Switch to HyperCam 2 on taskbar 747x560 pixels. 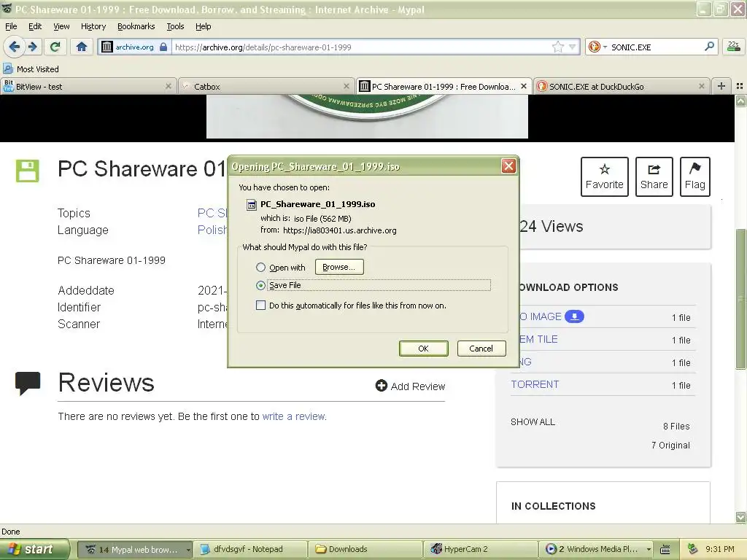pyautogui.click(x=480, y=550)
